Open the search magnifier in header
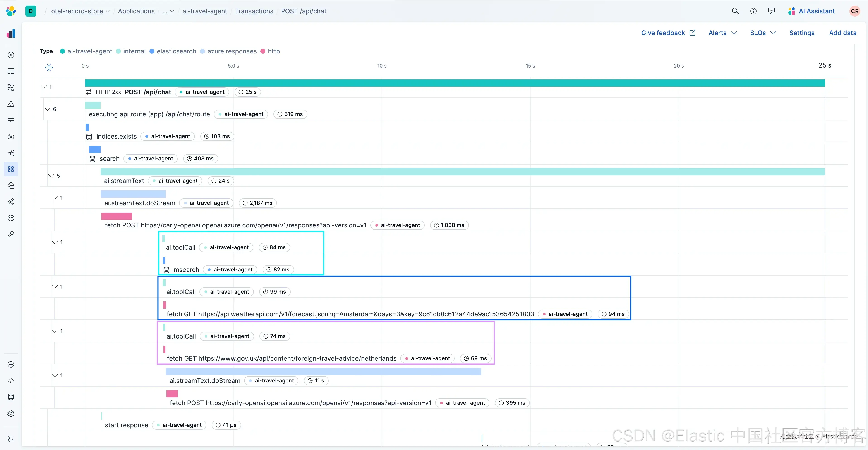The height and width of the screenshot is (450, 868). point(735,11)
